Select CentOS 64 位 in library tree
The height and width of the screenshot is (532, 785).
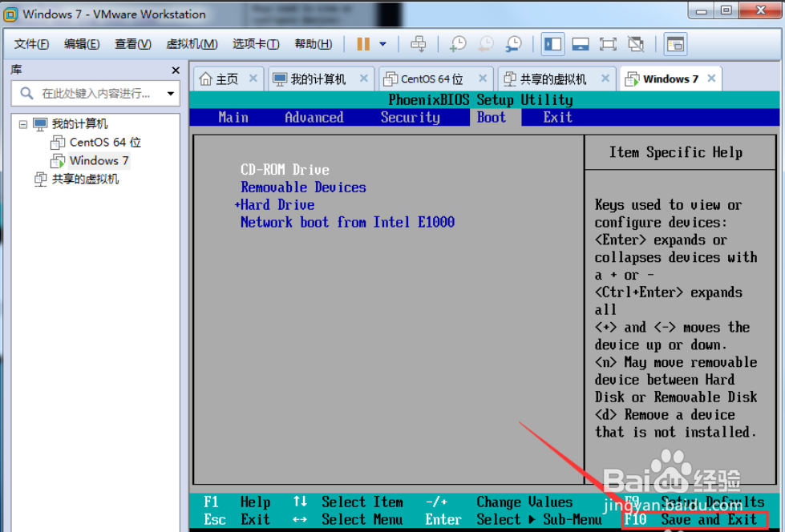click(105, 142)
